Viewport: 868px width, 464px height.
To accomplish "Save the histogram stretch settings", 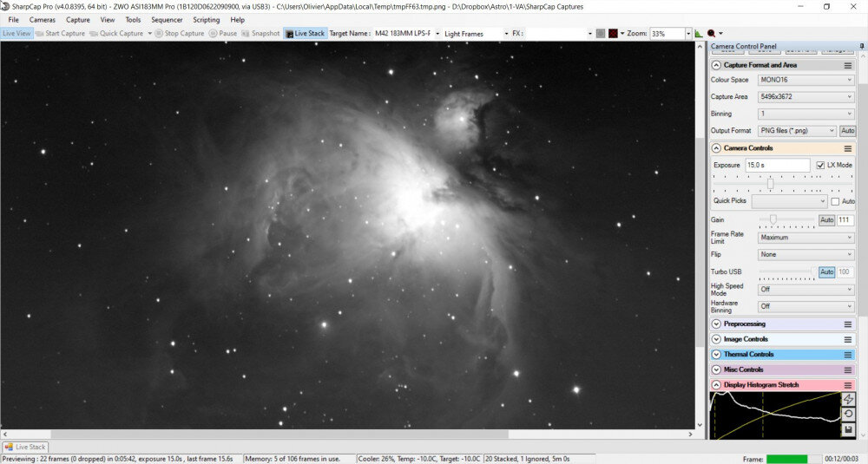I will click(848, 428).
